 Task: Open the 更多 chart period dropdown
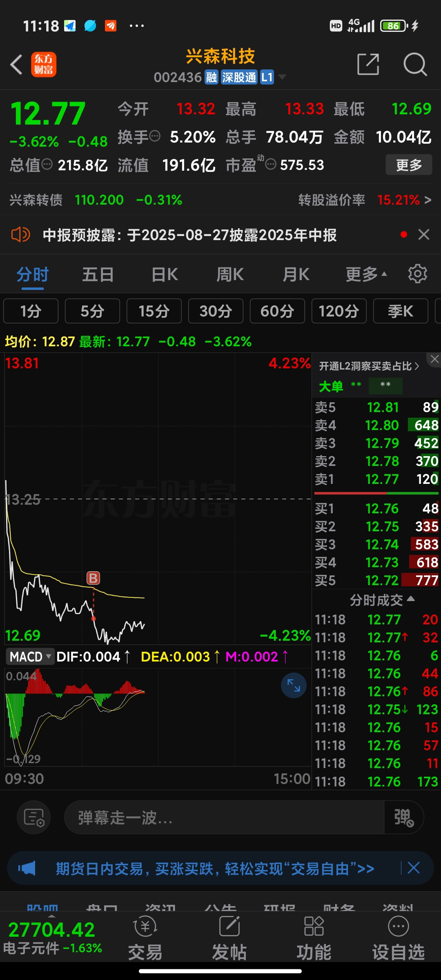pos(366,274)
